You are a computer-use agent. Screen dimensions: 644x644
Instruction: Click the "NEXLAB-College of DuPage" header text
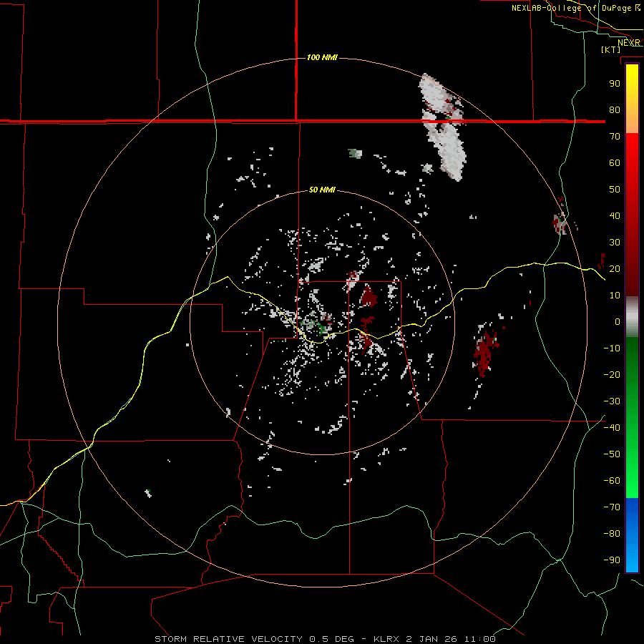(x=571, y=8)
